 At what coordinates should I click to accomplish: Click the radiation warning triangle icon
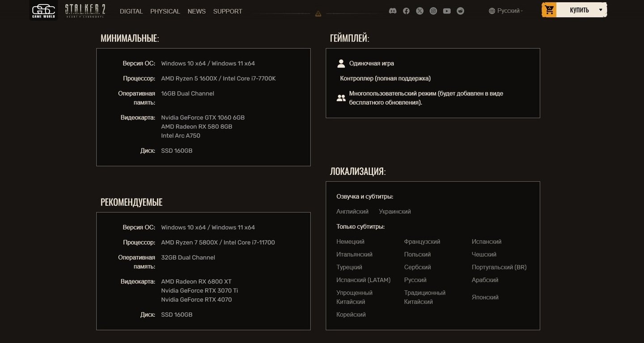coord(318,13)
